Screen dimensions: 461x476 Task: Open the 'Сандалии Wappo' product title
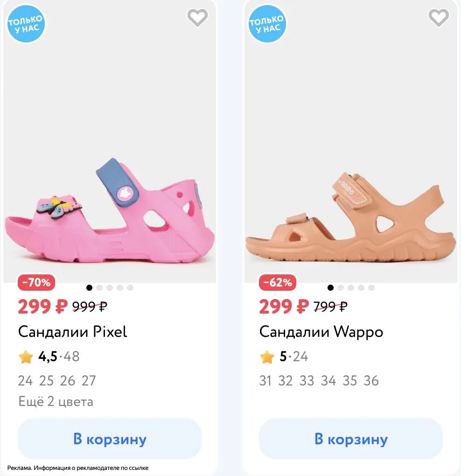point(321,332)
